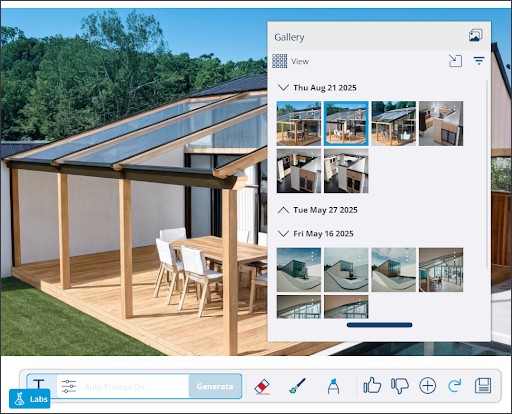Save using the floppy disk icon
The width and height of the screenshot is (512, 414).
click(x=483, y=386)
